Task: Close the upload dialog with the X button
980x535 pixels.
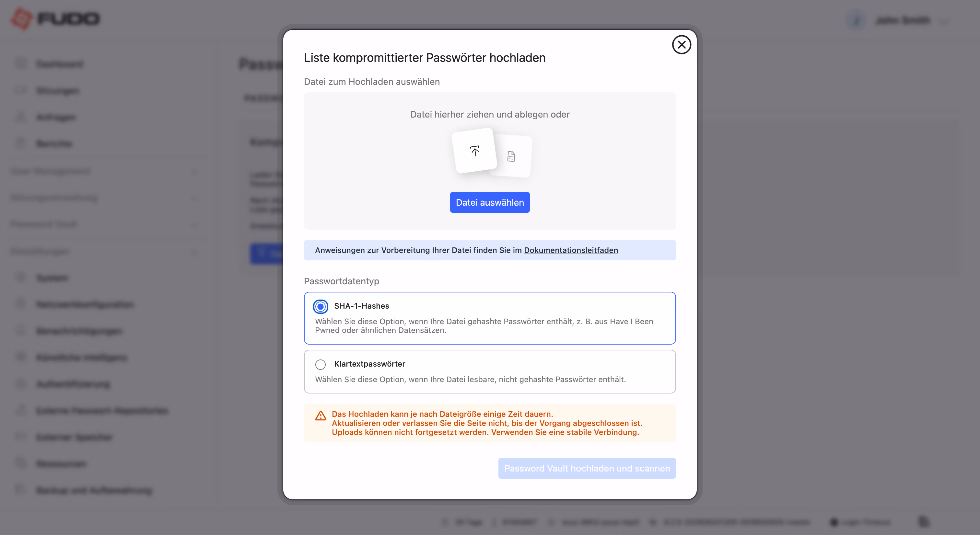Action: click(x=681, y=45)
